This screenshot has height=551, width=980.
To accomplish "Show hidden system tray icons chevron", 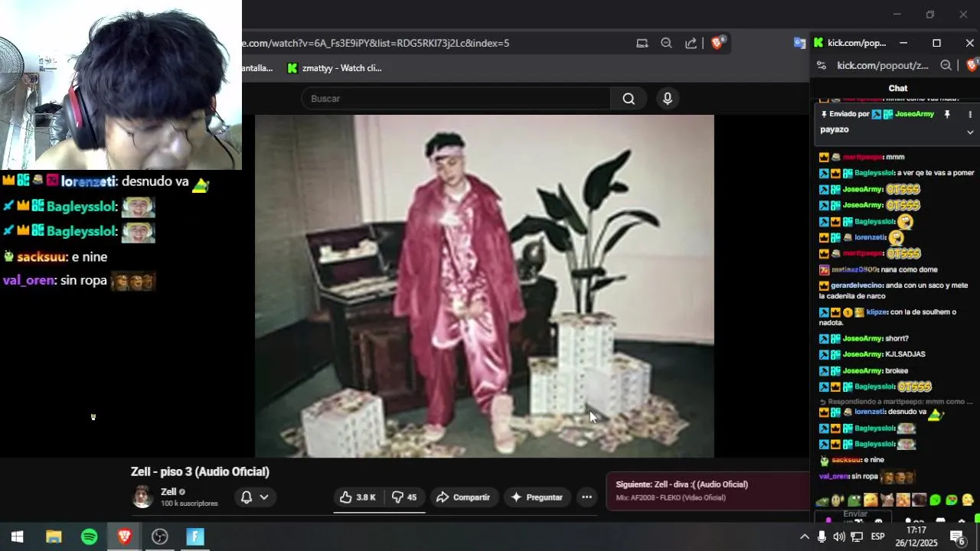I will pyautogui.click(x=804, y=537).
